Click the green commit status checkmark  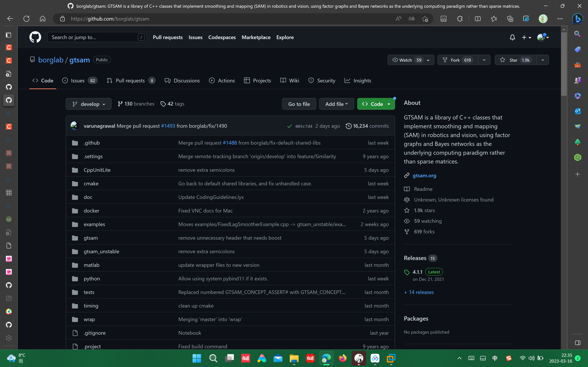coord(289,126)
